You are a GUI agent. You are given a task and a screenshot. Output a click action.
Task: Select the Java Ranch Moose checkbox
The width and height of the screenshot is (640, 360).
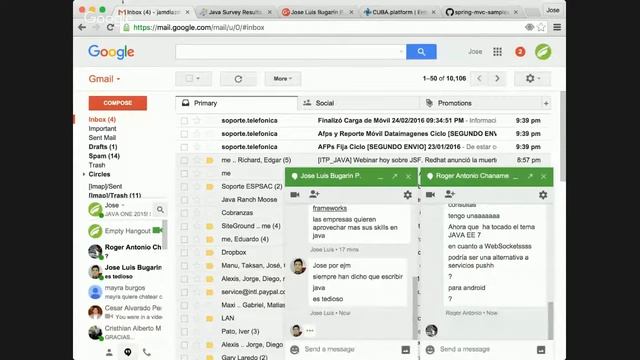pos(184,200)
